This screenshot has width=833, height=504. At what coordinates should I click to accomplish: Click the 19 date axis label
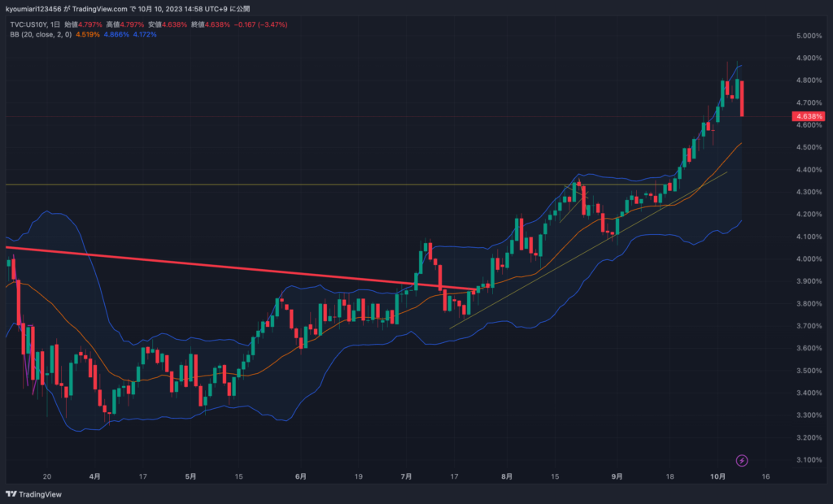click(x=359, y=476)
